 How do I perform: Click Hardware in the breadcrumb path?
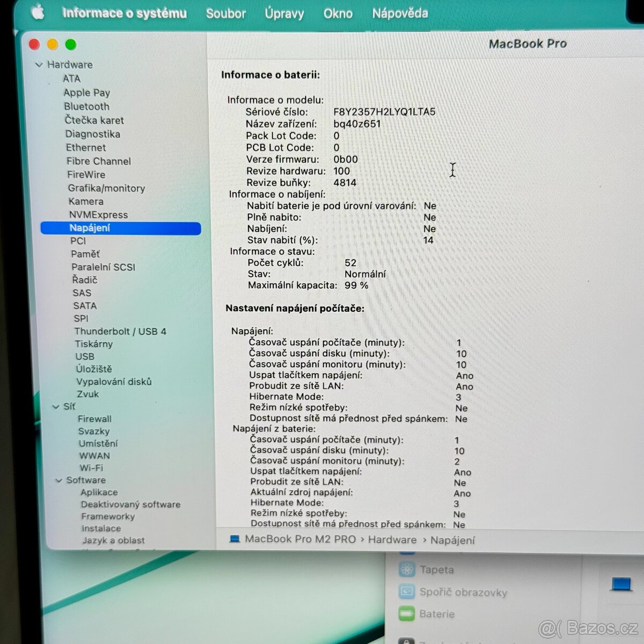click(x=392, y=540)
